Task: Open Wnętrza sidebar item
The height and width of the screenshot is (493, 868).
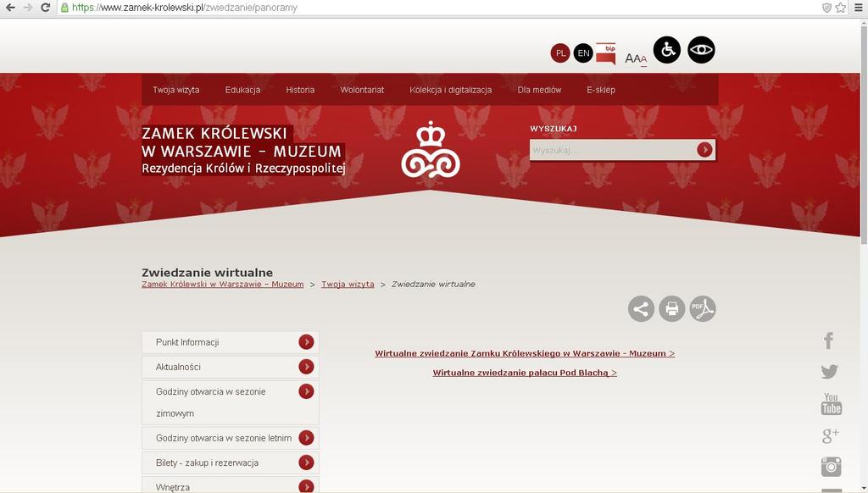Action: (x=231, y=486)
